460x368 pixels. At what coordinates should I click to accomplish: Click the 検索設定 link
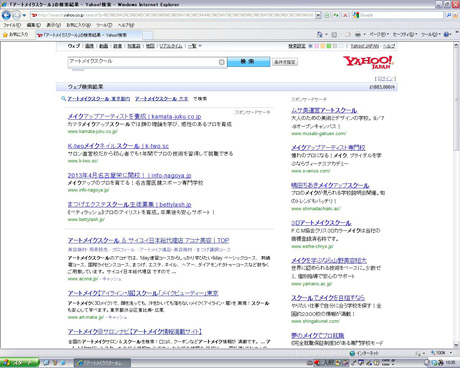tap(297, 46)
